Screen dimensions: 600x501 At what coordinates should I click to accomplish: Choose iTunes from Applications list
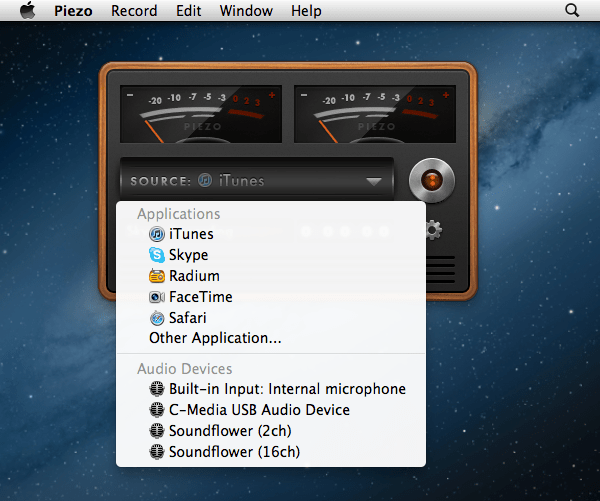(x=271, y=234)
